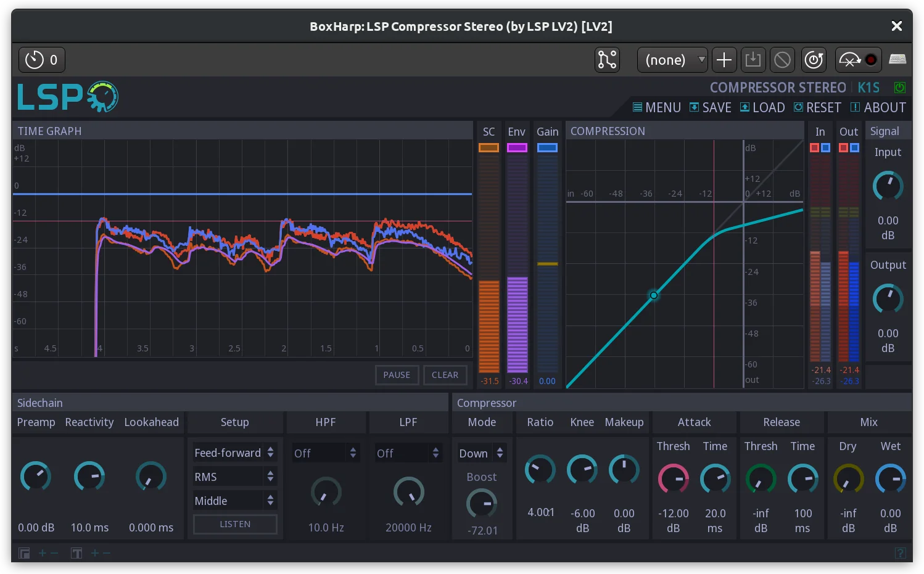Click the save preset download icon
This screenshot has height=574, width=924.
tap(753, 60)
